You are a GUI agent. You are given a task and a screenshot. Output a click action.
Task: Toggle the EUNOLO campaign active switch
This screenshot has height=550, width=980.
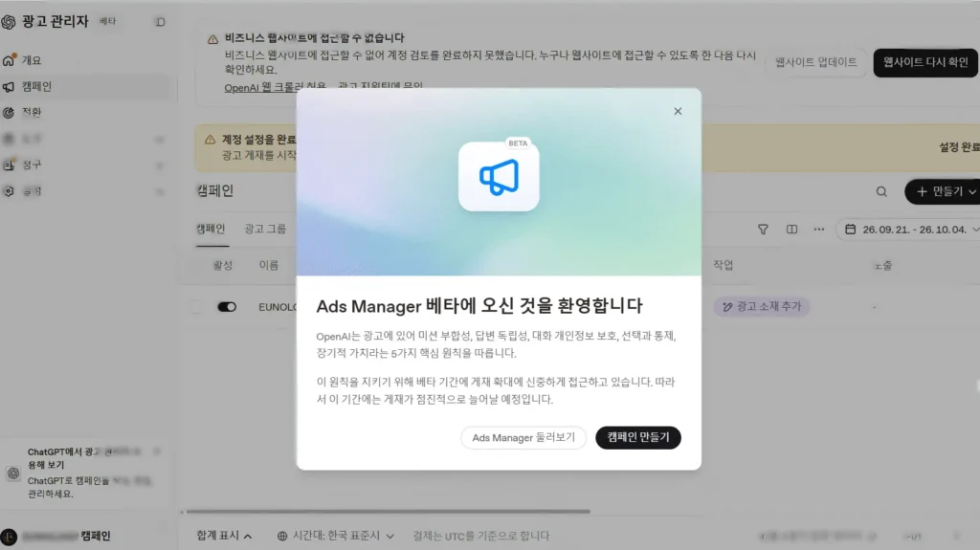227,307
